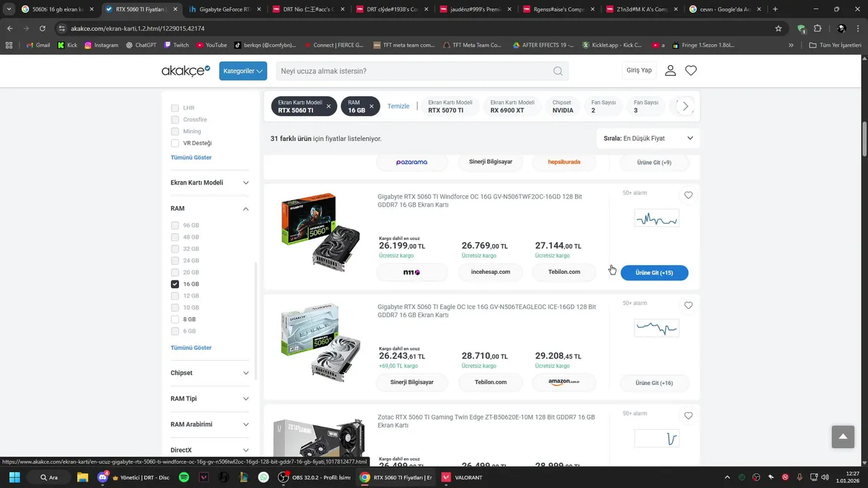Check the Crossfire filter checkbox
Screen dimensions: 868x488
pyautogui.click(x=175, y=119)
